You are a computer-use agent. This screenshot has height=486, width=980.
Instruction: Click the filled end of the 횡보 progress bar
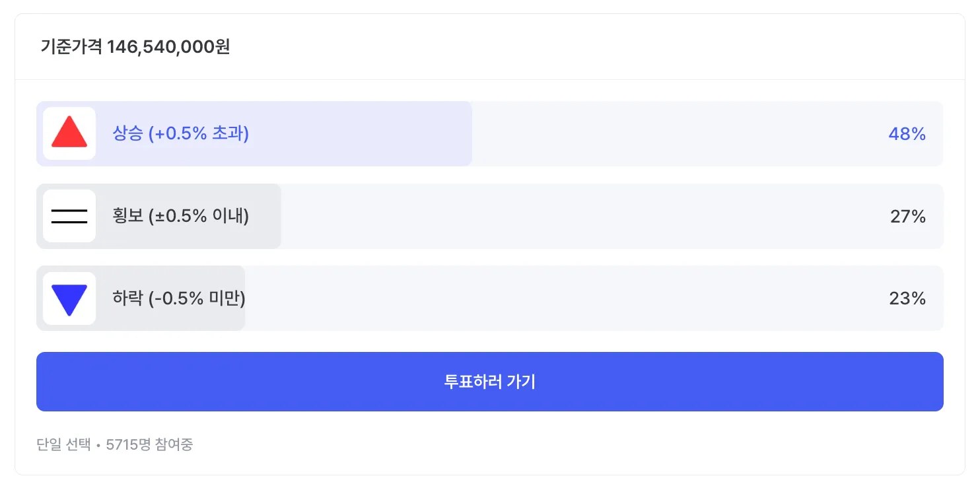click(x=272, y=217)
